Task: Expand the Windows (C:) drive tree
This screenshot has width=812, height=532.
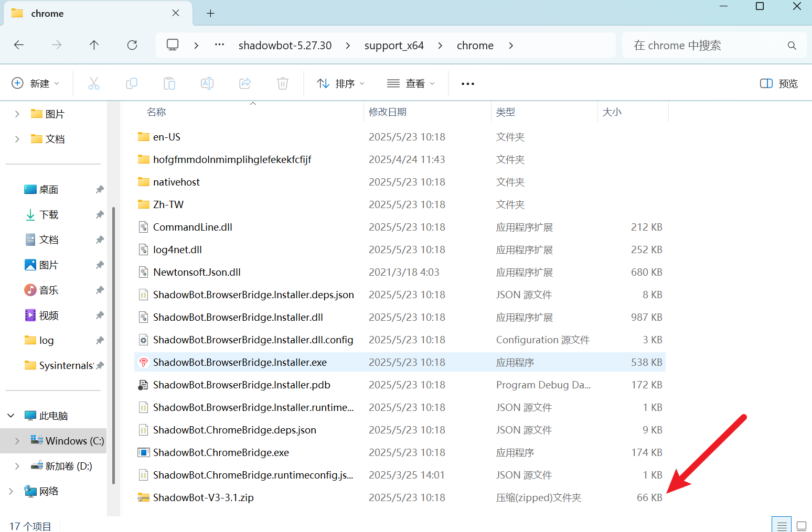Action: point(17,441)
